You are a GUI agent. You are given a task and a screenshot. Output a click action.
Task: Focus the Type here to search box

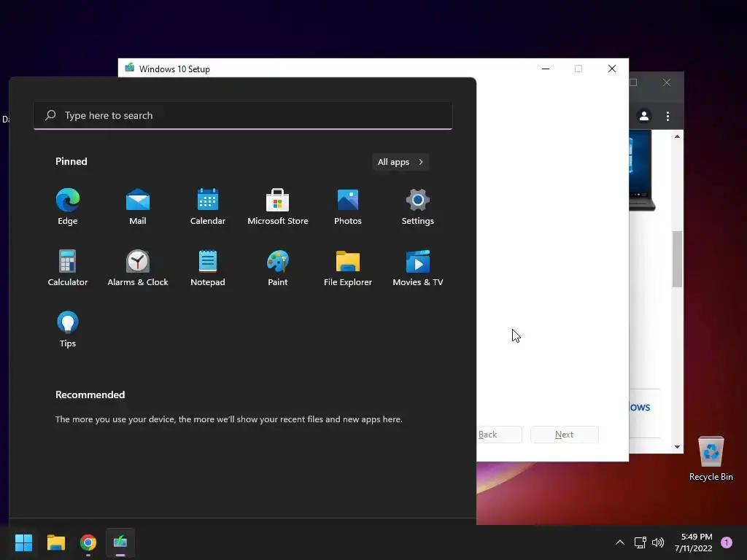pos(243,115)
